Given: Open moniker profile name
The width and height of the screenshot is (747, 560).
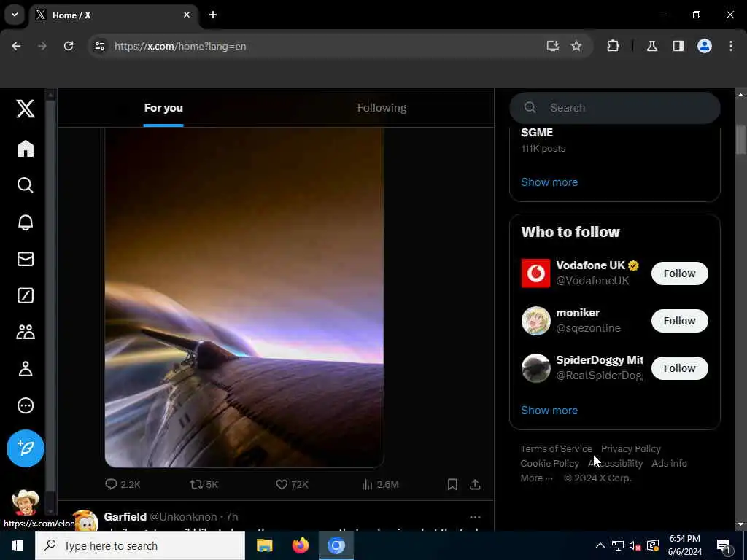Looking at the screenshot, I should click(578, 313).
